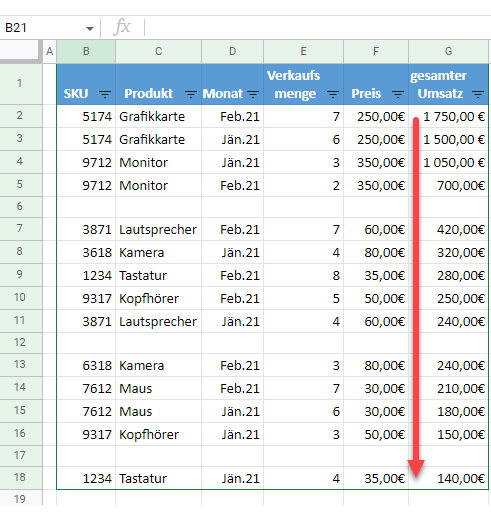Click 50,00€ price cell in row 16
The height and width of the screenshot is (516, 491).
click(x=376, y=434)
